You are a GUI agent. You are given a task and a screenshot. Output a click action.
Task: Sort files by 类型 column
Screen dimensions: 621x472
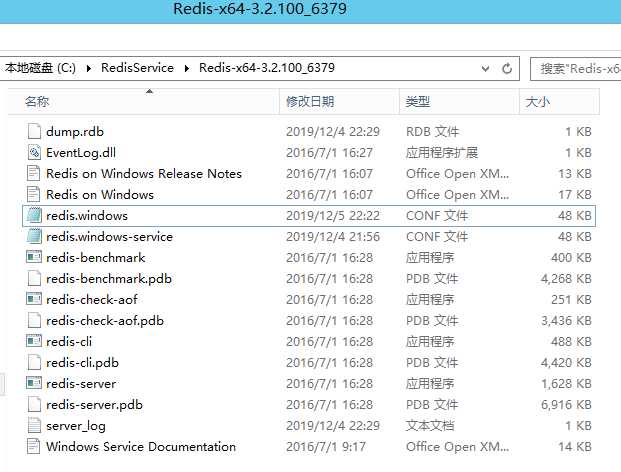(x=459, y=102)
